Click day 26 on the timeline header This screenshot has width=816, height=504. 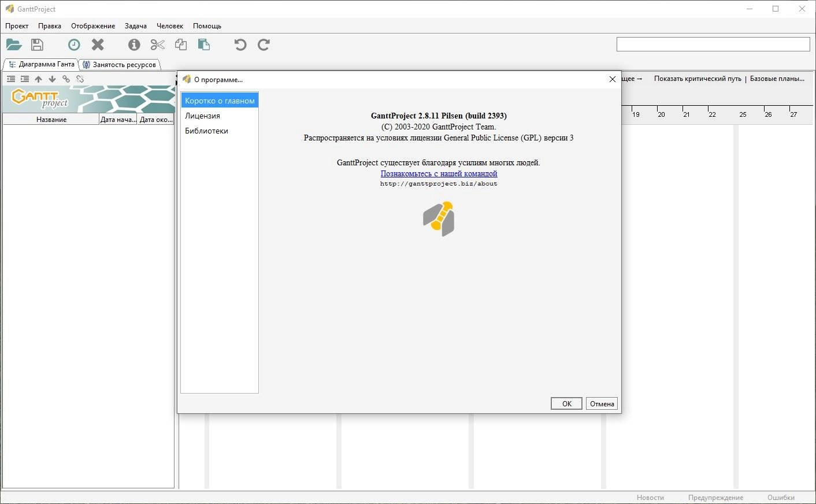[x=768, y=114]
